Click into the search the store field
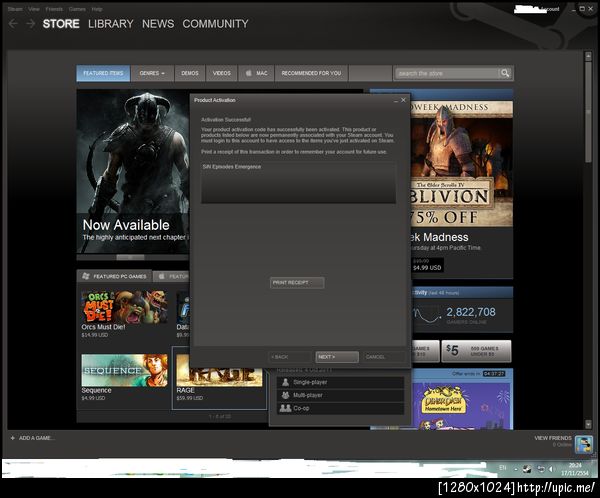 point(447,73)
